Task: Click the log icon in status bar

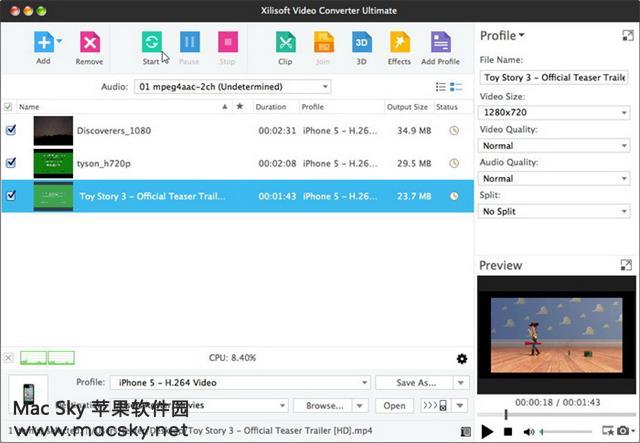Action: [465, 431]
